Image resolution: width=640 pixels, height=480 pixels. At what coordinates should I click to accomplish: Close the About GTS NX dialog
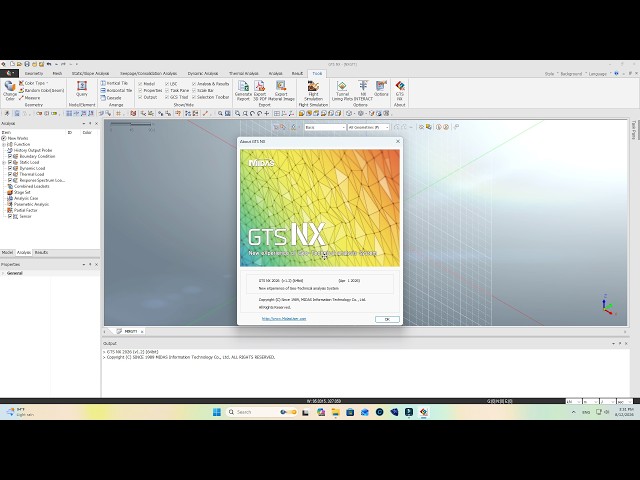pos(398,141)
